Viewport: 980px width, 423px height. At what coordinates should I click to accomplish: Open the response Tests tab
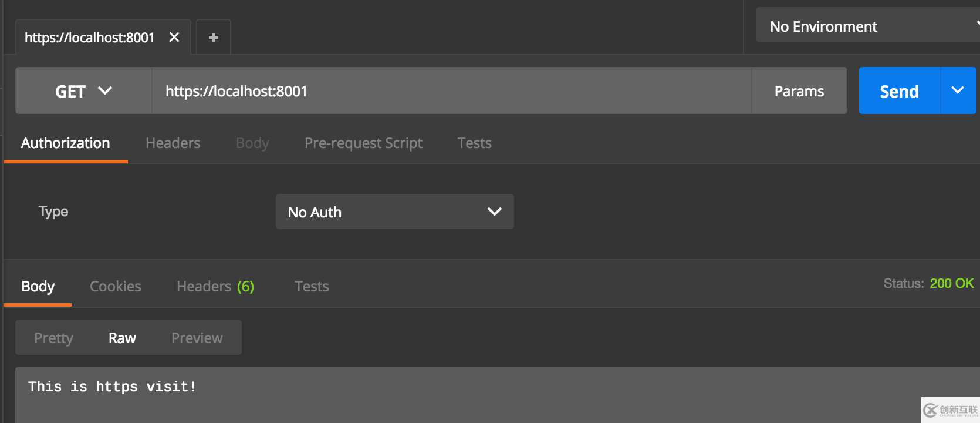312,287
